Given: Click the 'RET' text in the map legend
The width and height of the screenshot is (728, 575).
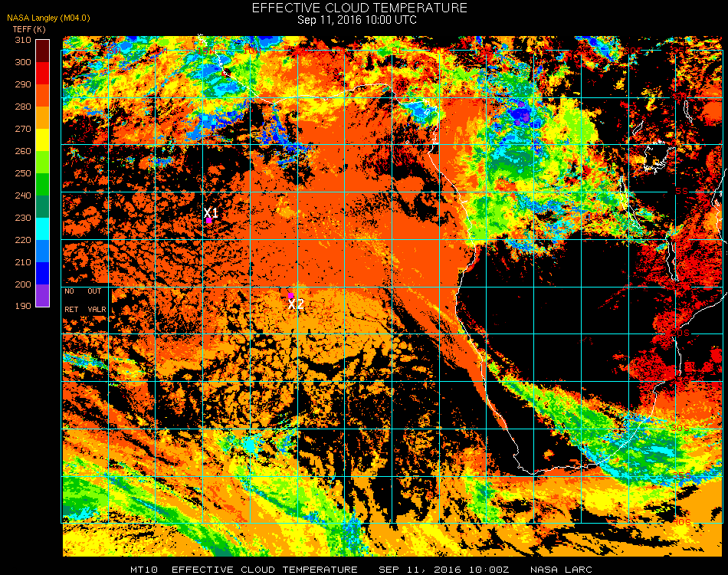Looking at the screenshot, I should click(71, 309).
